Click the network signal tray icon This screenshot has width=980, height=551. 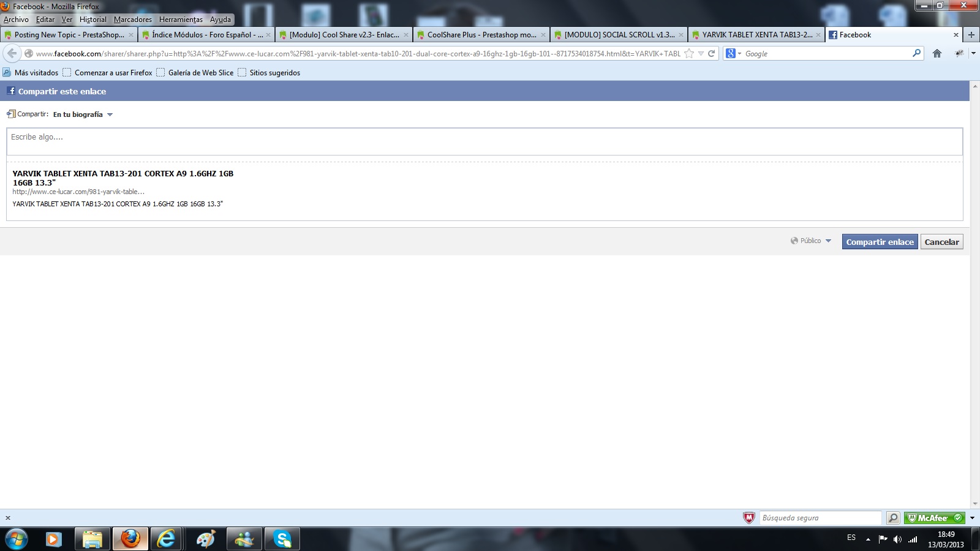click(x=913, y=539)
